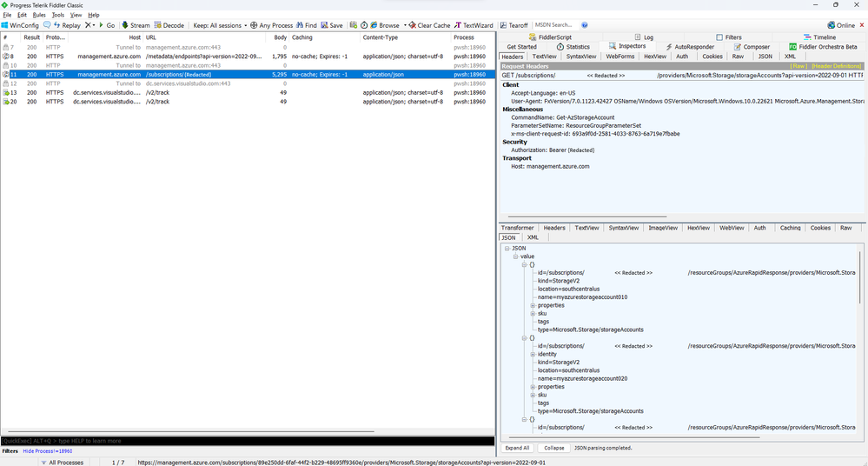The image size is (868, 466).
Task: Click CommandName: Get-AzStorageAccount header
Action: [562, 117]
